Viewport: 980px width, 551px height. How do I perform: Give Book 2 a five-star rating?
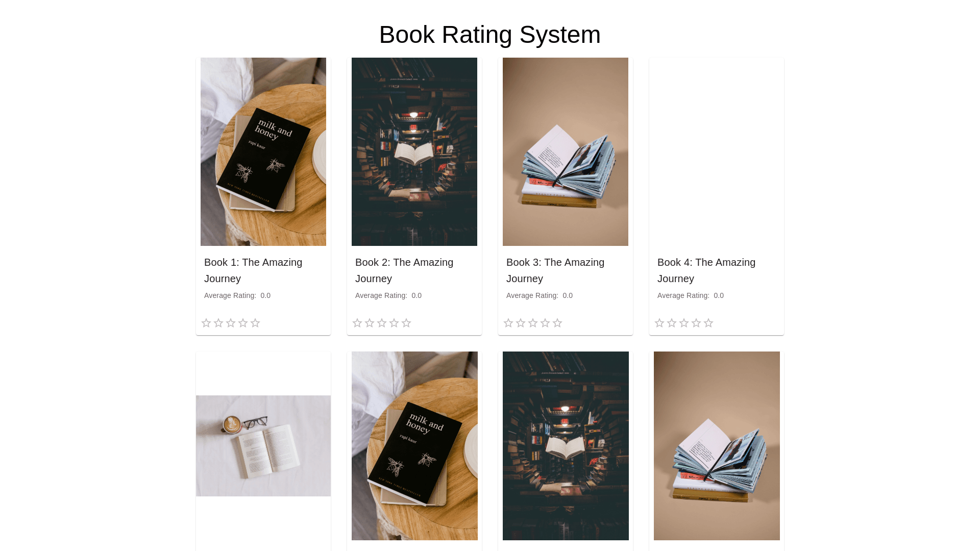pos(406,323)
